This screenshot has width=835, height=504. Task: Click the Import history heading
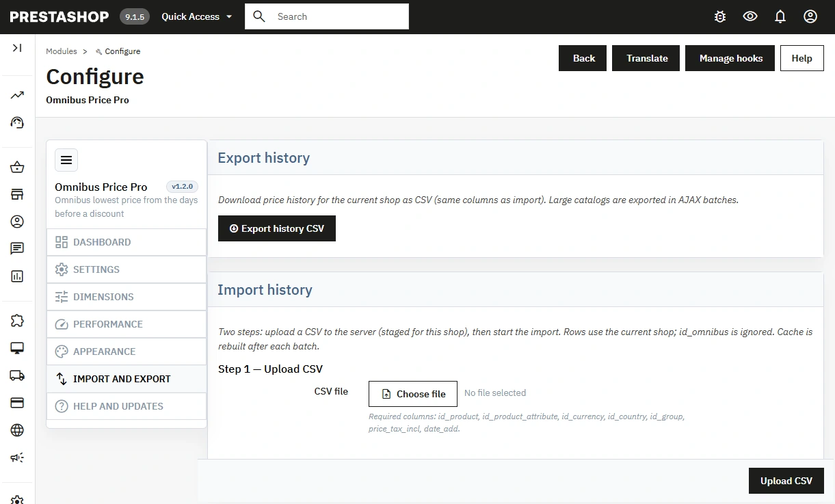click(x=265, y=290)
